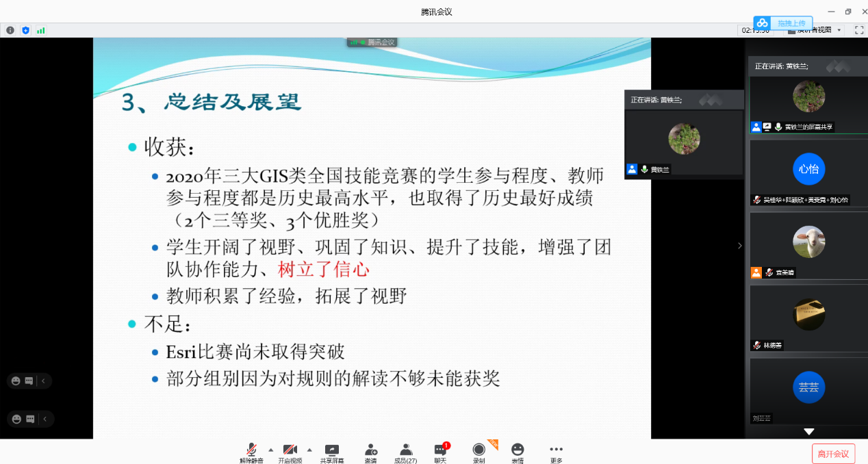Open the 聊天 chat icon with notification
868x464 pixels.
[x=440, y=452]
